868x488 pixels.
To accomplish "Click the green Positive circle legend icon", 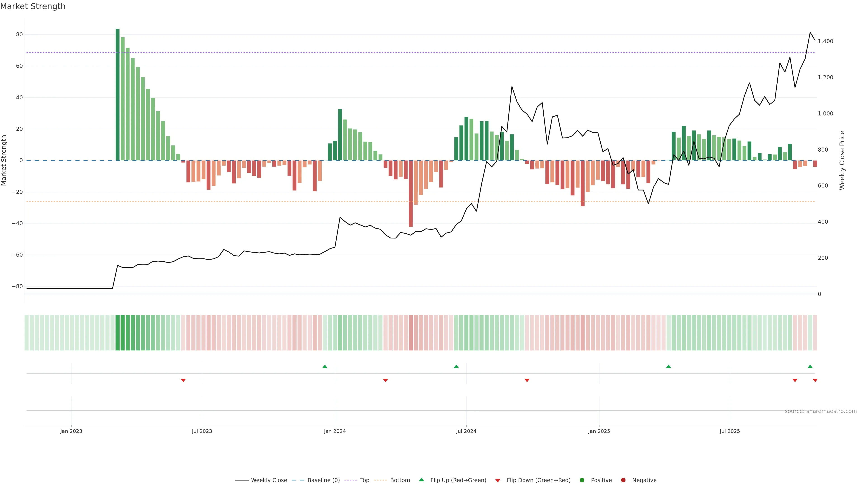I will click(582, 480).
